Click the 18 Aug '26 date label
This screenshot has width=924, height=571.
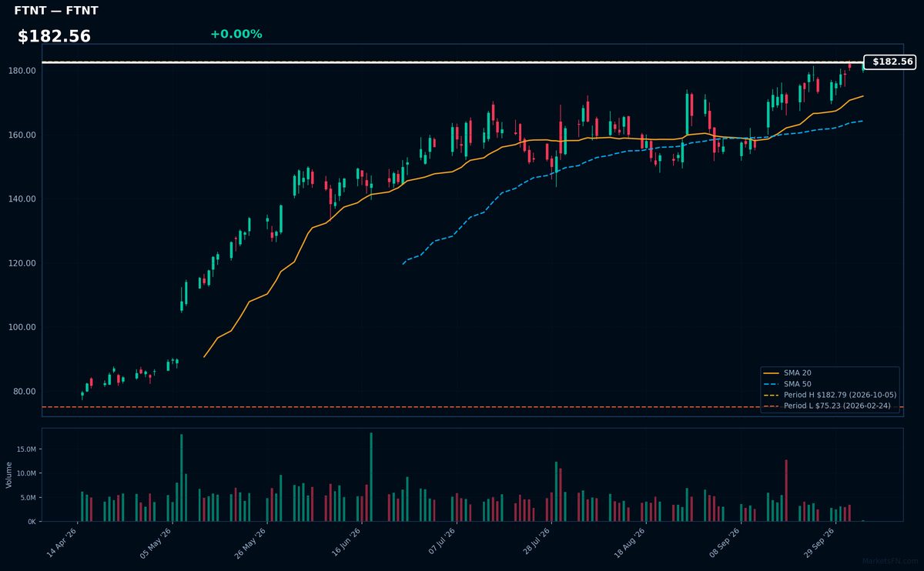630,543
